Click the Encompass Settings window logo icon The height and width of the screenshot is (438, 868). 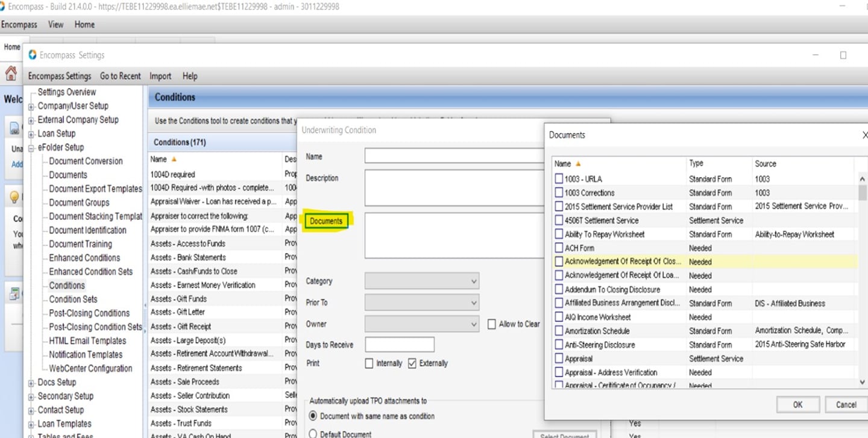coord(33,55)
